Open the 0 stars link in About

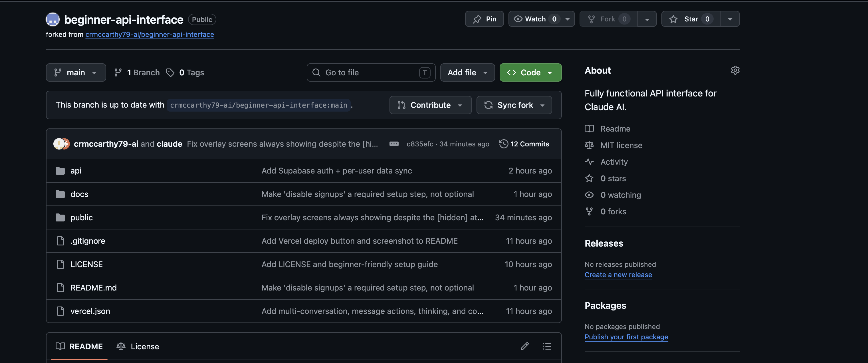(613, 178)
